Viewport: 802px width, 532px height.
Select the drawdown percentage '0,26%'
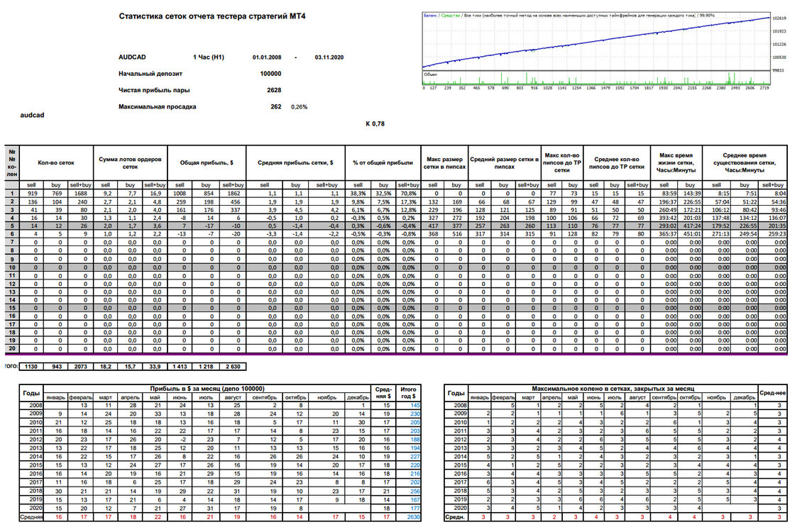coord(300,107)
